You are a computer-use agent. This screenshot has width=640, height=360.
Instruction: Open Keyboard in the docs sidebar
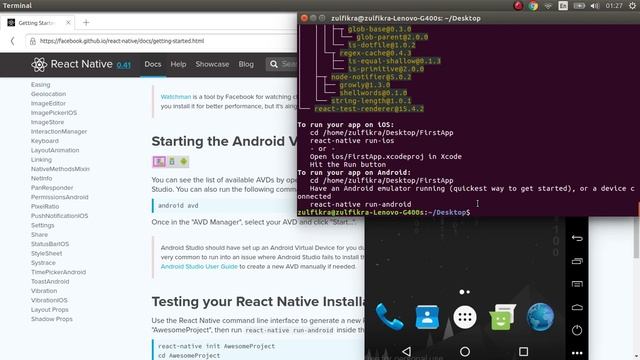[x=45, y=141]
